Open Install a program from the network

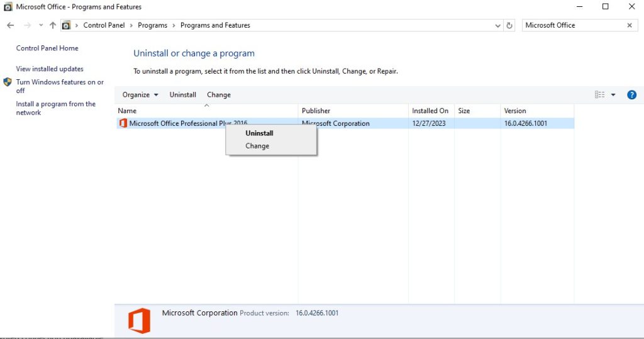[56, 108]
